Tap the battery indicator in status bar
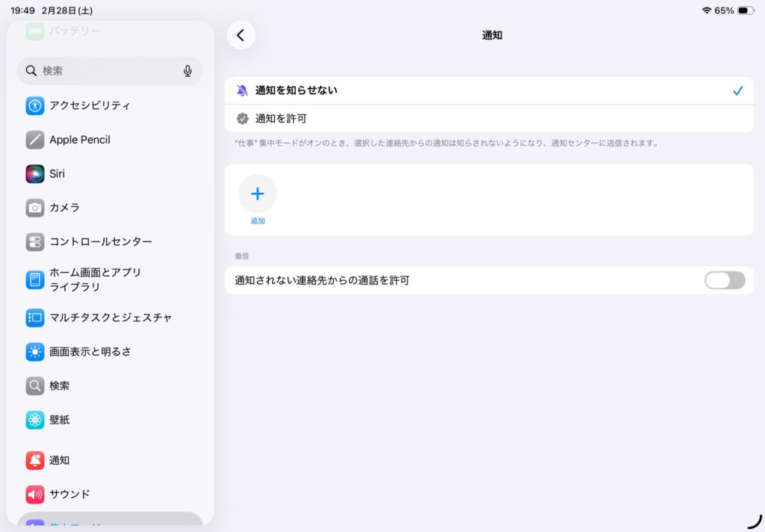 pos(745,10)
